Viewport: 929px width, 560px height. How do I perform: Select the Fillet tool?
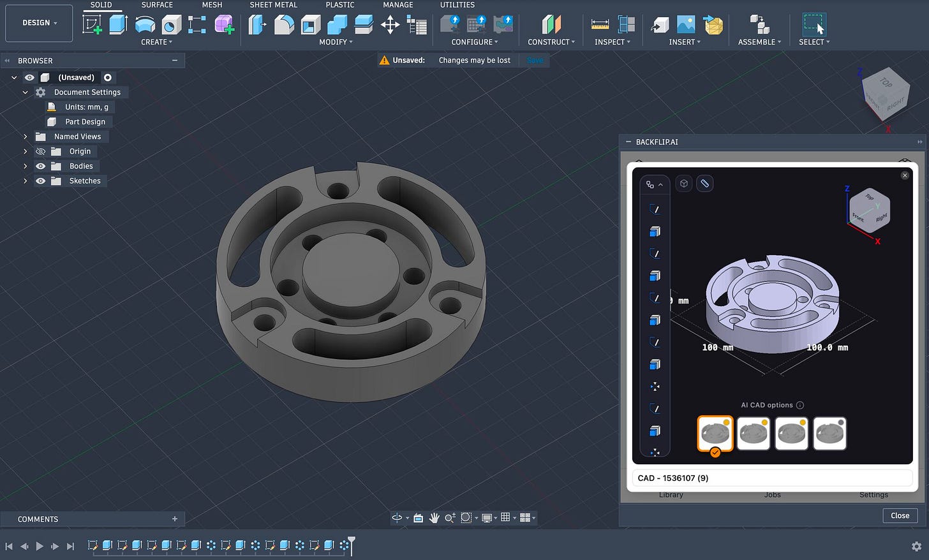click(284, 25)
